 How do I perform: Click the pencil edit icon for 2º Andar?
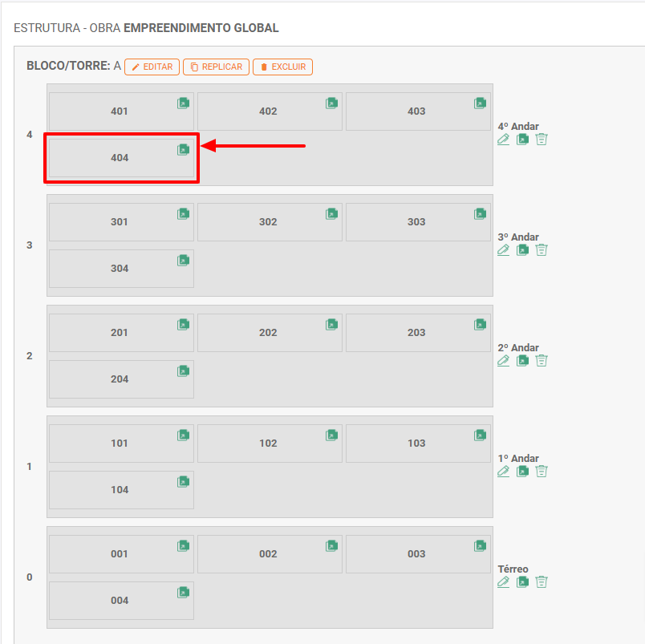(503, 361)
